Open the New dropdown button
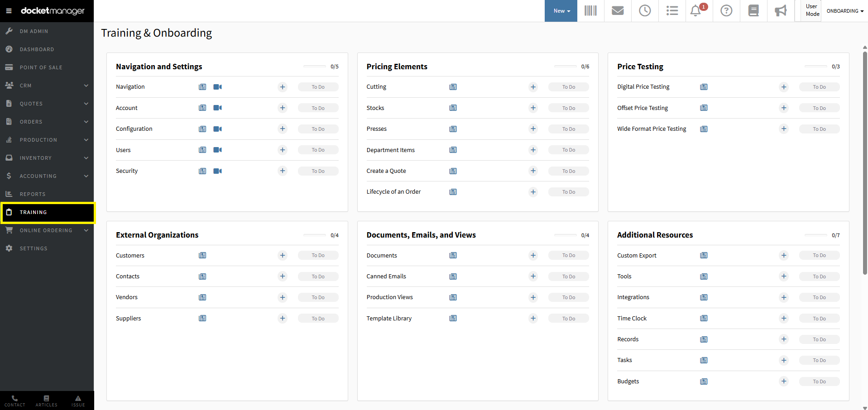The height and width of the screenshot is (410, 868). [x=561, y=11]
